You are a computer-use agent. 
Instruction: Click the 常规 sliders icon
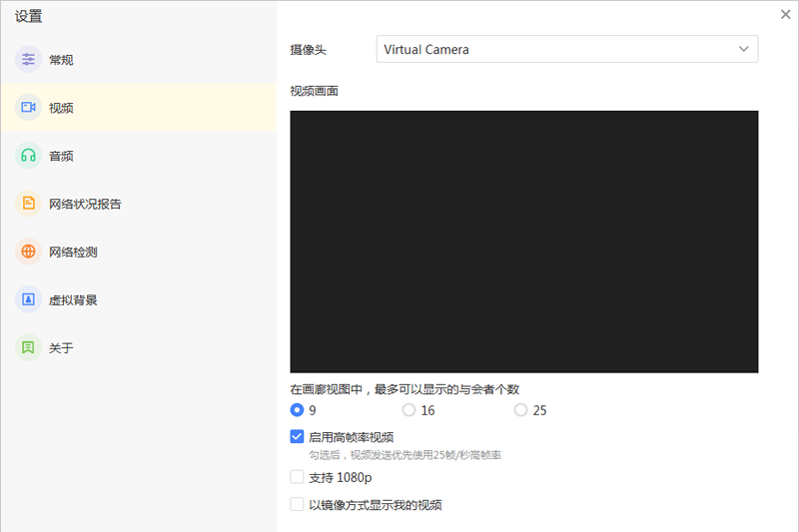[28, 60]
